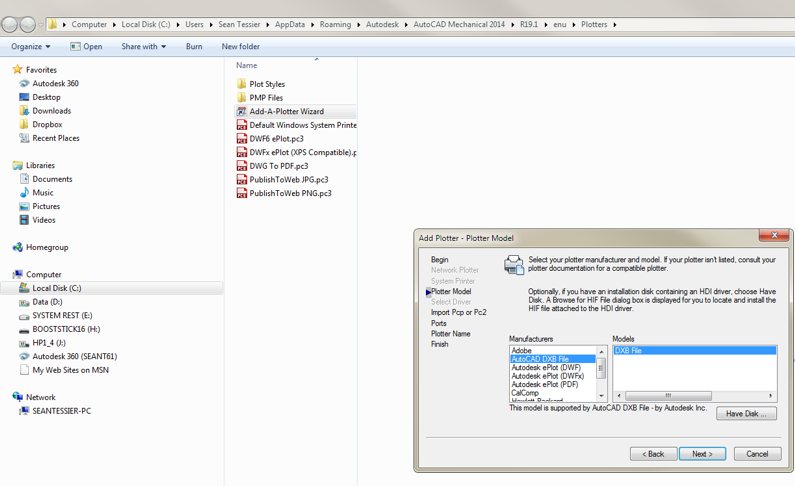Click the Have Disk button
795x486 pixels.
[x=746, y=414]
